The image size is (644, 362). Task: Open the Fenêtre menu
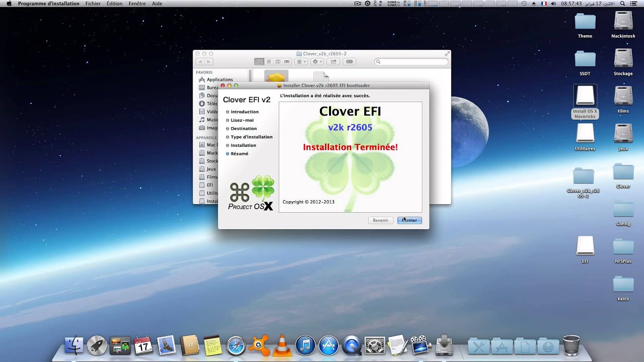coord(137,4)
